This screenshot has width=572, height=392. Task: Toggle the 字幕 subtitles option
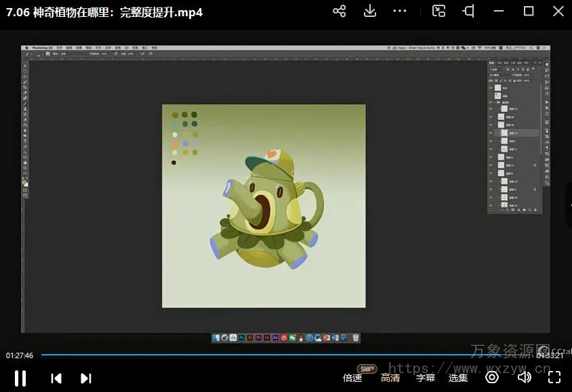(426, 378)
